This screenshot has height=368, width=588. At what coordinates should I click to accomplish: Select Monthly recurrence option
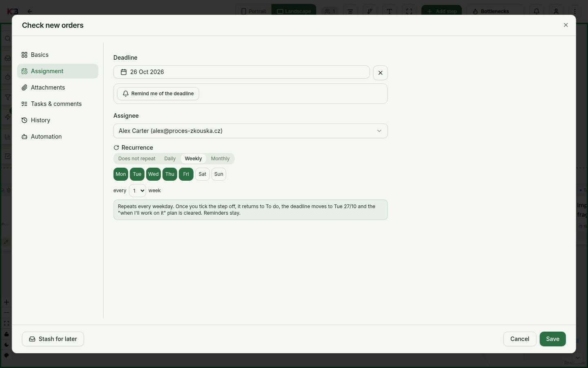coord(220,159)
